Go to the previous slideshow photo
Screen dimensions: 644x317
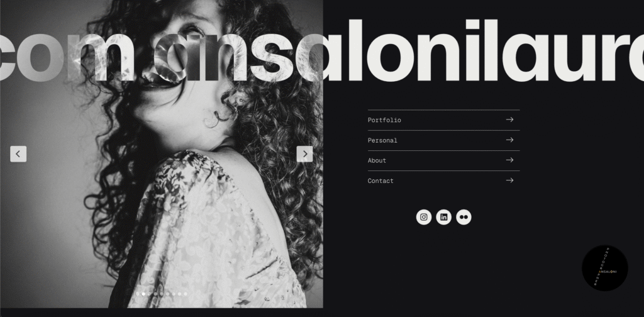coord(18,154)
